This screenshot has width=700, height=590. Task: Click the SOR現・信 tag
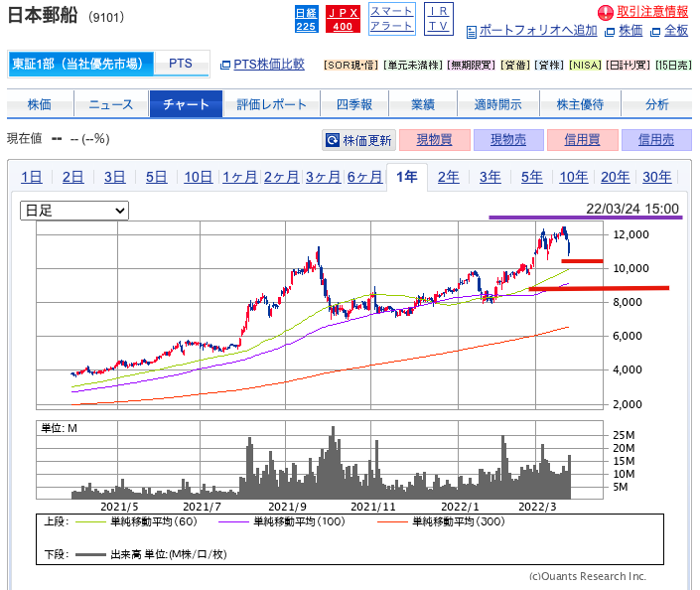[x=351, y=66]
